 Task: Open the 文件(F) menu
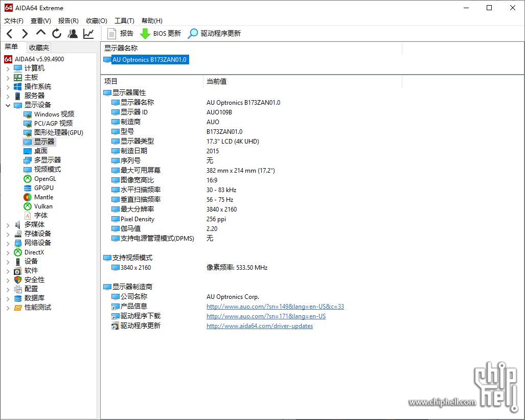pos(14,21)
